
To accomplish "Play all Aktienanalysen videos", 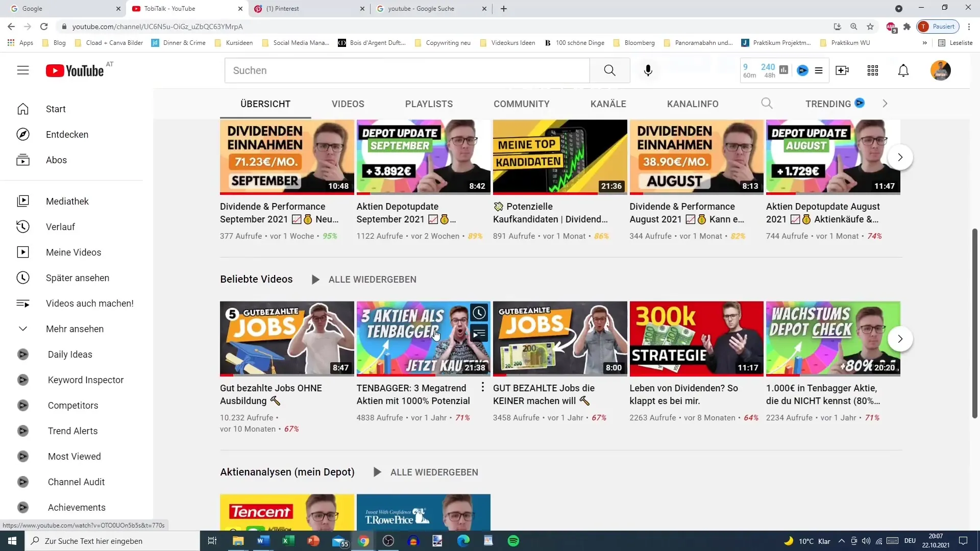I will 426,472.
